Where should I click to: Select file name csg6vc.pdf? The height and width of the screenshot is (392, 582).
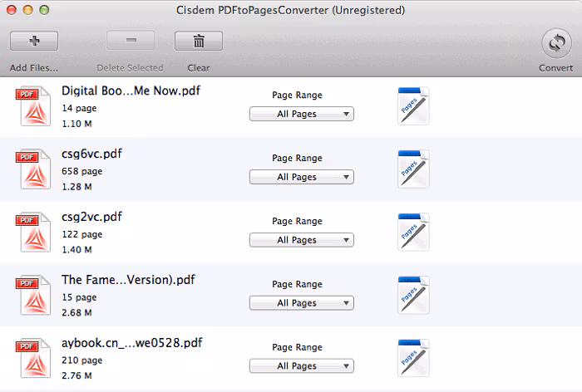point(91,154)
